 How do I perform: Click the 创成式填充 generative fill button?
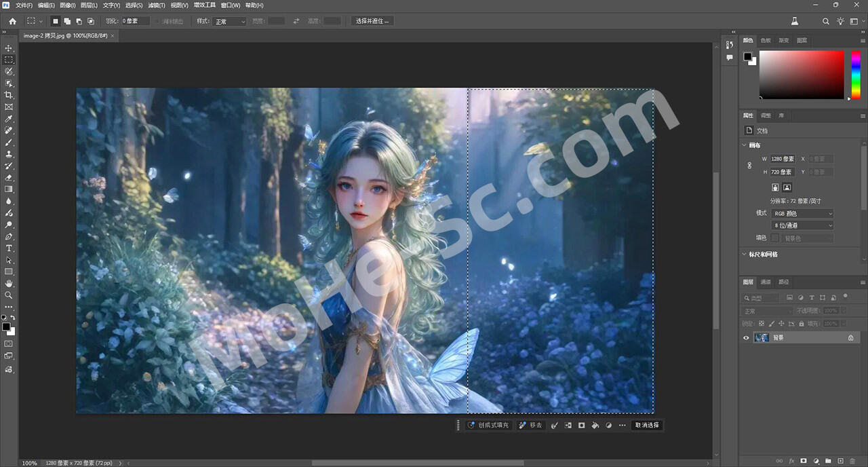point(488,425)
